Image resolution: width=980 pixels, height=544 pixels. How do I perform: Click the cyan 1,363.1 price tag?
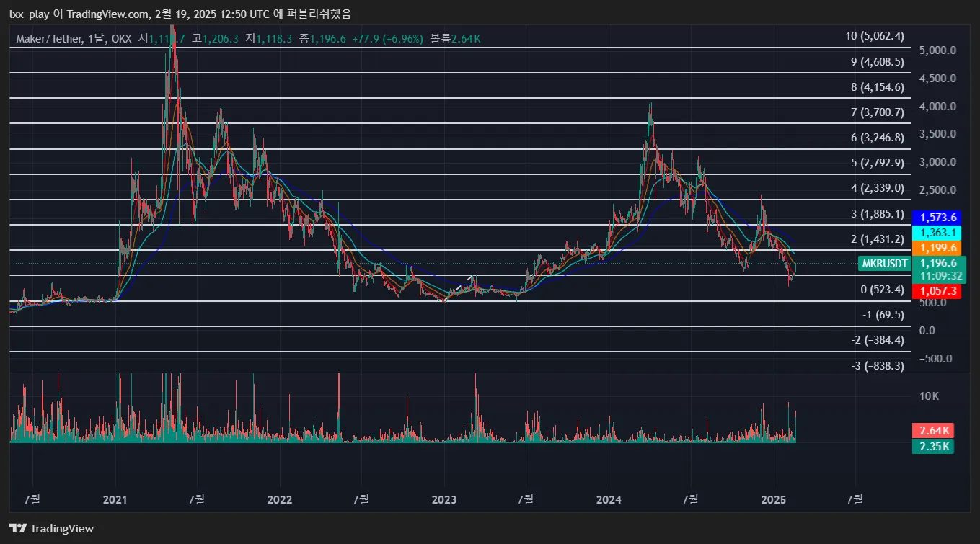pyautogui.click(x=938, y=232)
